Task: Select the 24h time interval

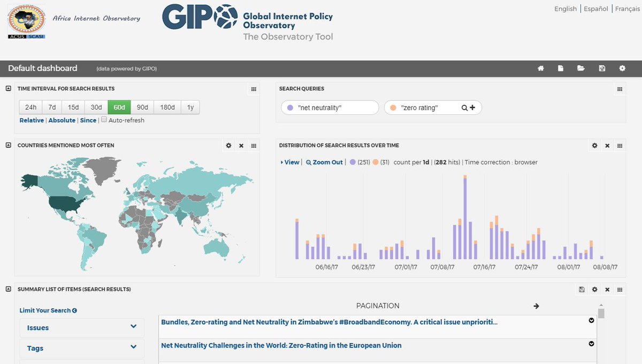Action: [x=30, y=107]
